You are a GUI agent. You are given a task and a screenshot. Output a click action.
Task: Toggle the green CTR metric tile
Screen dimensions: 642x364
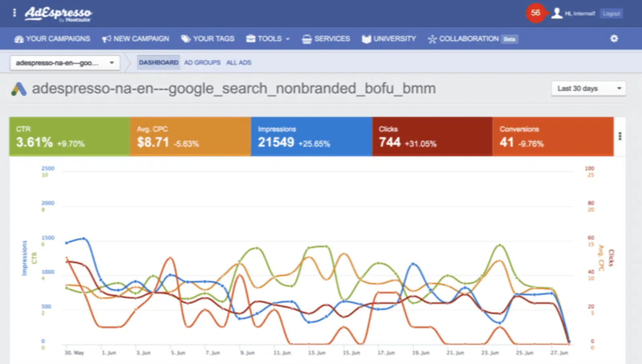click(x=69, y=136)
